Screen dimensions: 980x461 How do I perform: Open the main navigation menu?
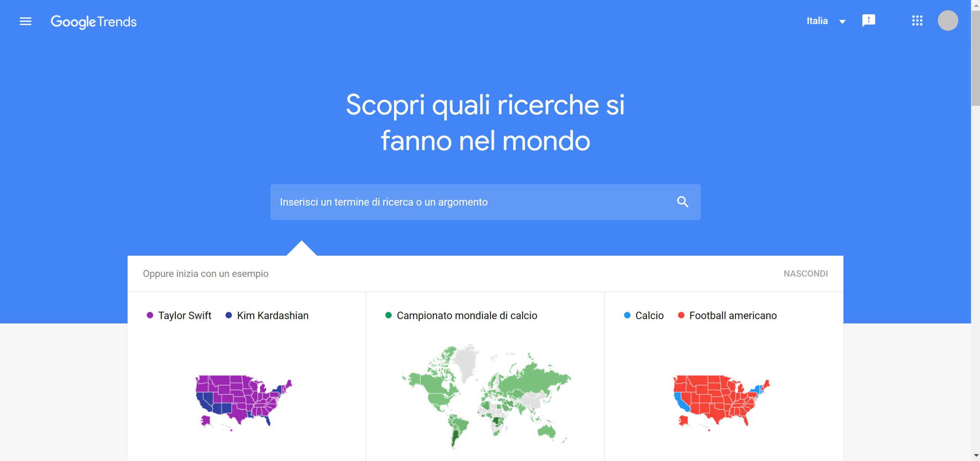tap(25, 21)
